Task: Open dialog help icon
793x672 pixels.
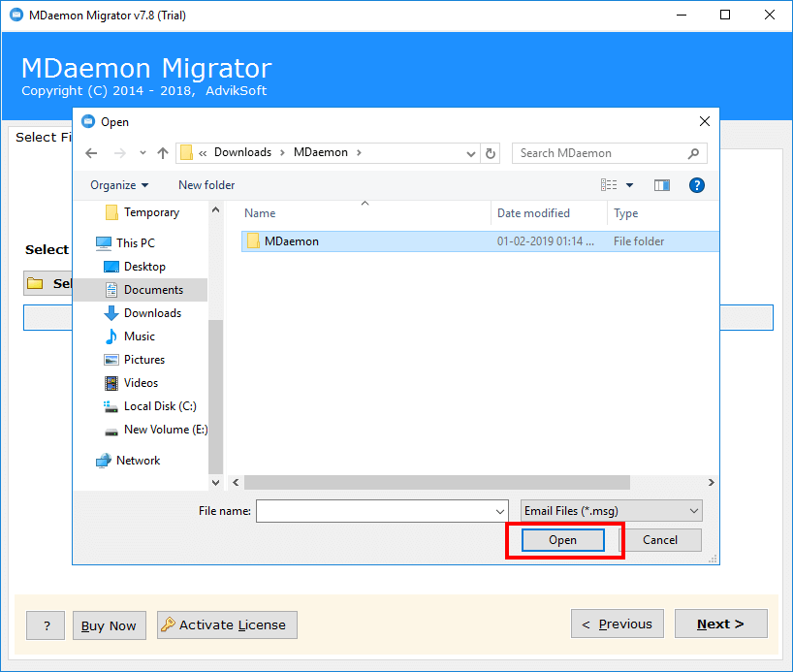Action: [696, 185]
